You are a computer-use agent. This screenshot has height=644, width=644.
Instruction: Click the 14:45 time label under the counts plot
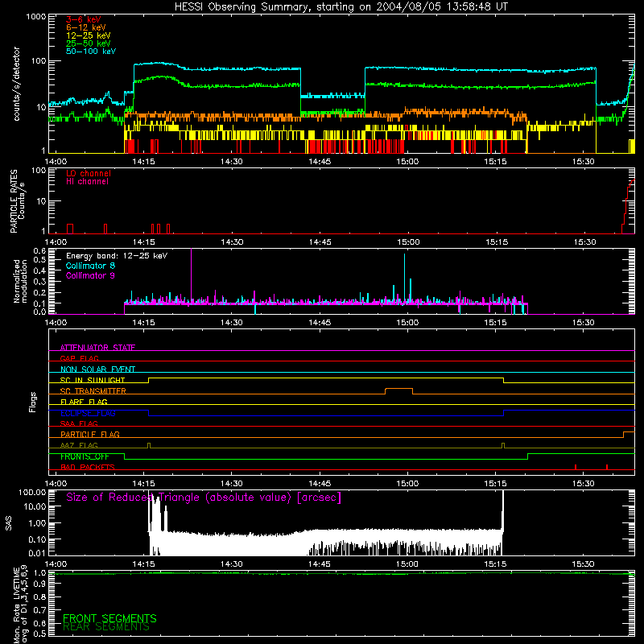320,162
